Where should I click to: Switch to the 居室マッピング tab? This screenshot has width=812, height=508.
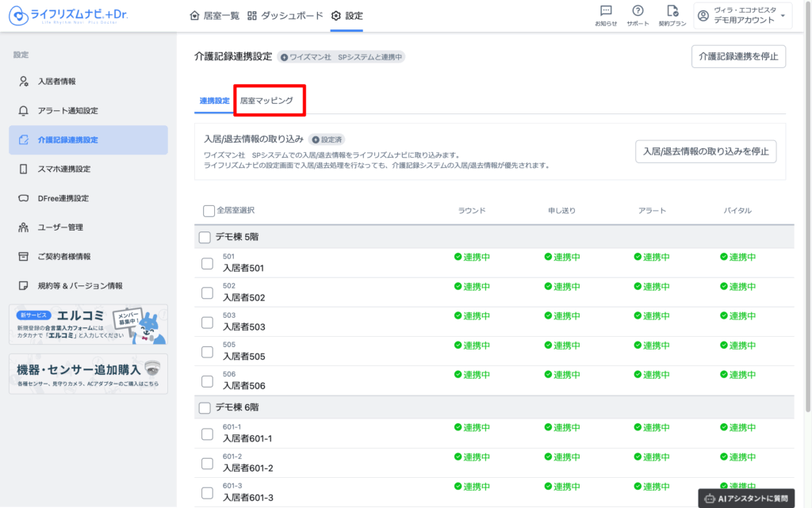[x=266, y=101]
